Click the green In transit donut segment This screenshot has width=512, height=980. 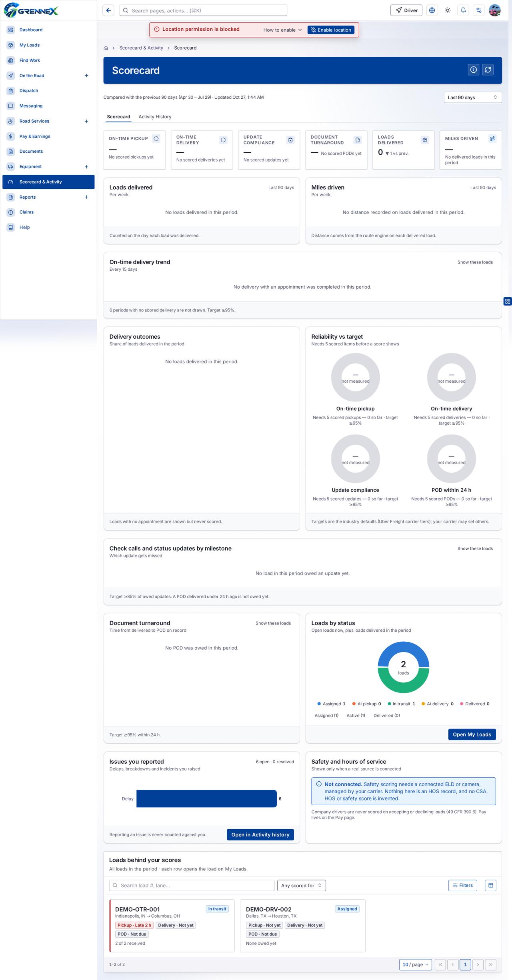pos(404,687)
